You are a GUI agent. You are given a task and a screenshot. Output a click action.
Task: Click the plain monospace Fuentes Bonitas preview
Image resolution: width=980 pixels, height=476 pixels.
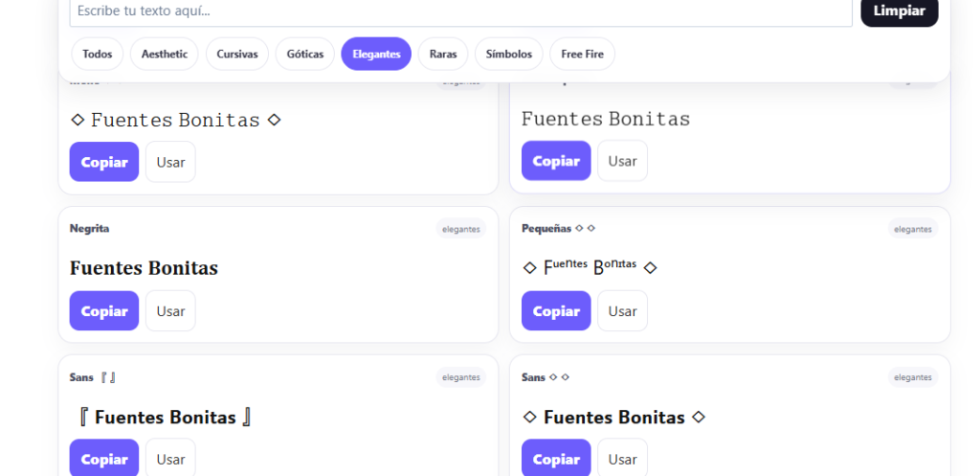[606, 119]
